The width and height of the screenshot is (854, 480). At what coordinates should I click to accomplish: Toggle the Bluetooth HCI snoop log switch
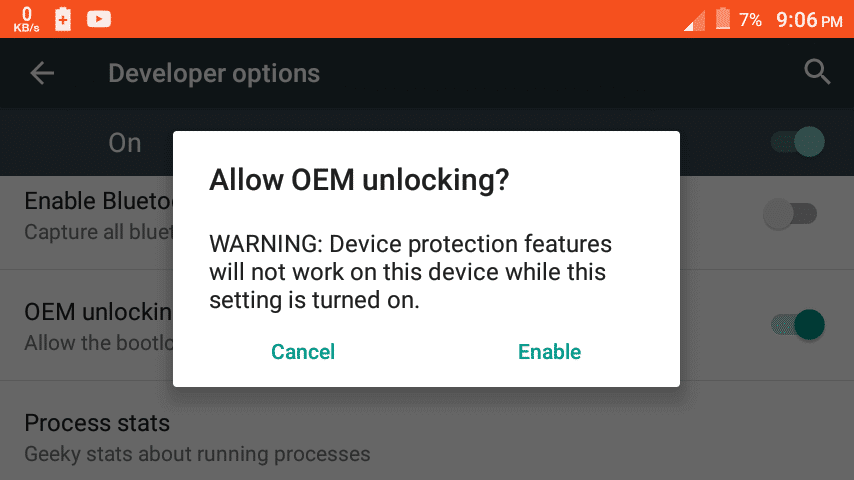[790, 214]
